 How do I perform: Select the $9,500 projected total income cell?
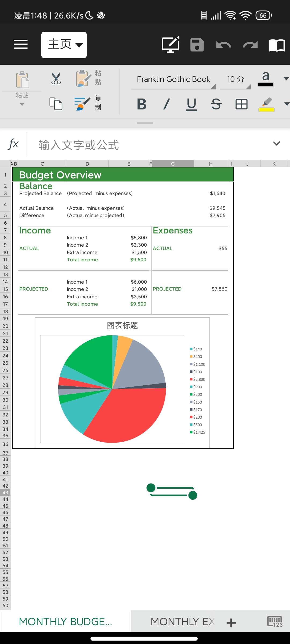pyautogui.click(x=138, y=304)
